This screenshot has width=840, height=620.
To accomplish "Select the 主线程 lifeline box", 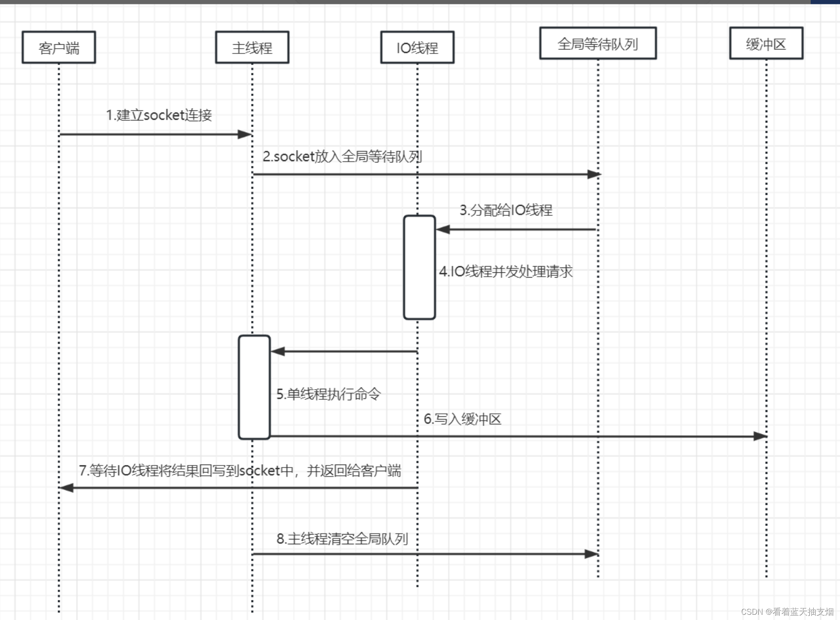I will (x=252, y=47).
